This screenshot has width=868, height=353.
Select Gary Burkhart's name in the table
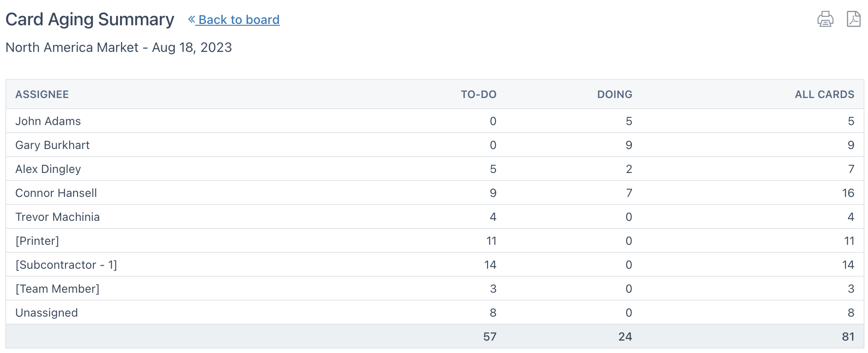pyautogui.click(x=53, y=145)
